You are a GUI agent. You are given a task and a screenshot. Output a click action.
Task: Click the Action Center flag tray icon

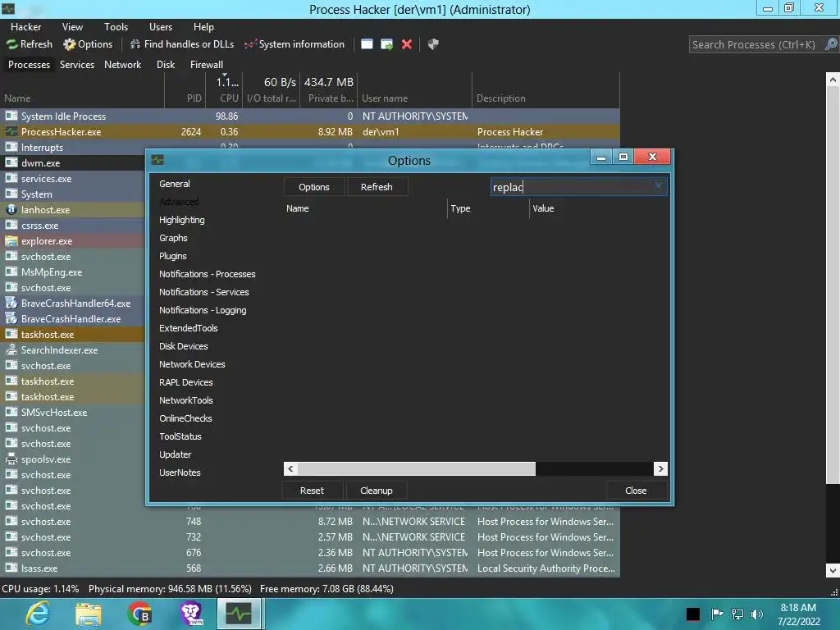717,614
